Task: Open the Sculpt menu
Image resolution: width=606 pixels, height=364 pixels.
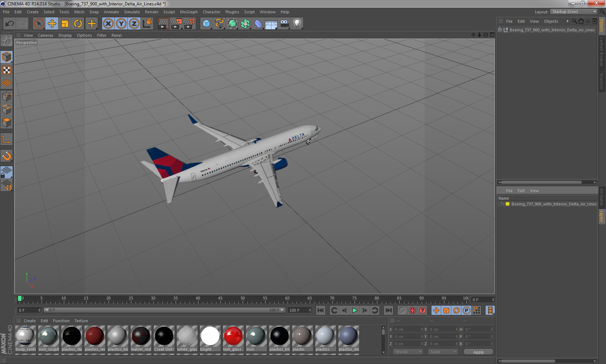Action: click(x=169, y=12)
